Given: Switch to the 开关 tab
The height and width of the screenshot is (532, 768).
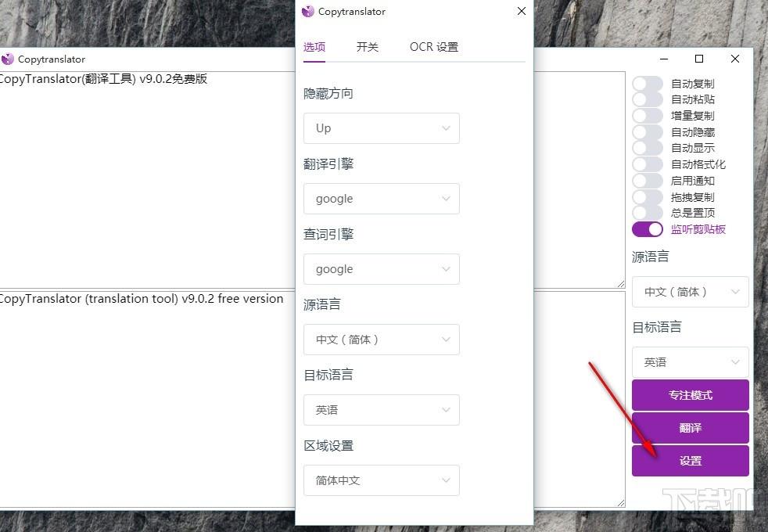Looking at the screenshot, I should coord(368,47).
